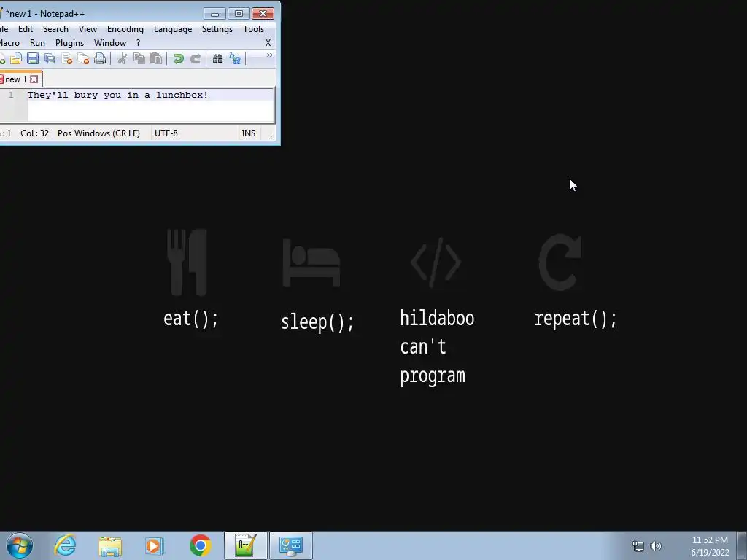Click the Redo toolbar icon
This screenshot has height=560, width=747.
pos(196,58)
